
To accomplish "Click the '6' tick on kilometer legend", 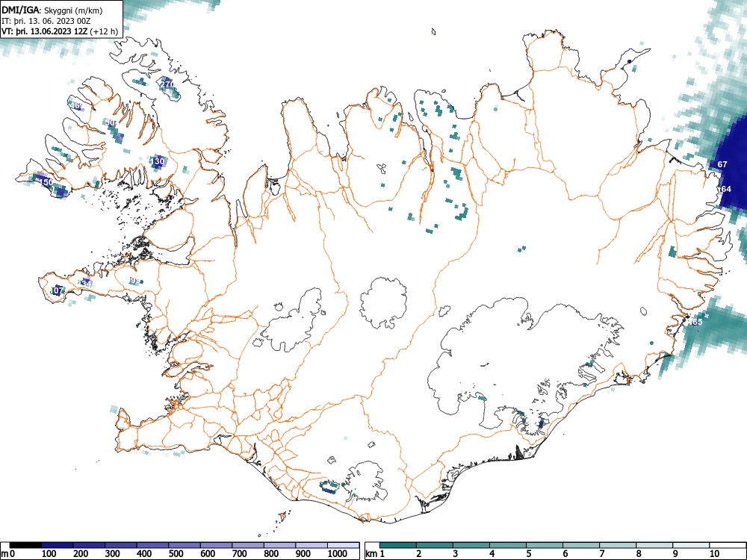I will (565, 554).
